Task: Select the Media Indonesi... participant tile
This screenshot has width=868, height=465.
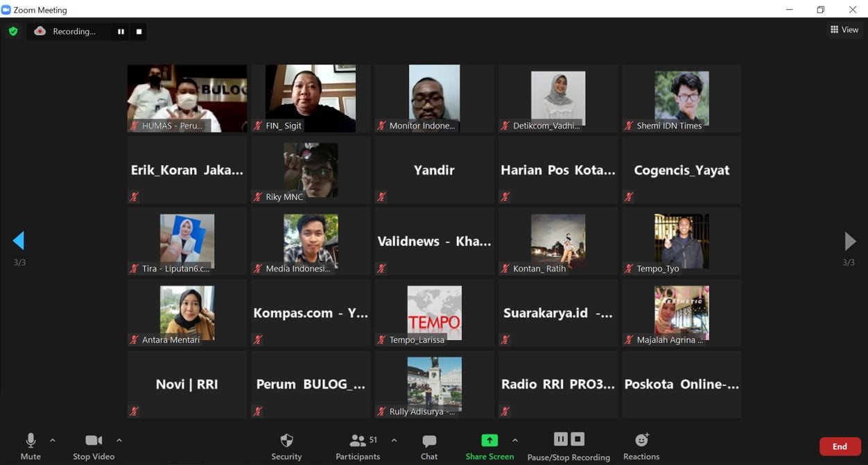Action: pos(311,242)
